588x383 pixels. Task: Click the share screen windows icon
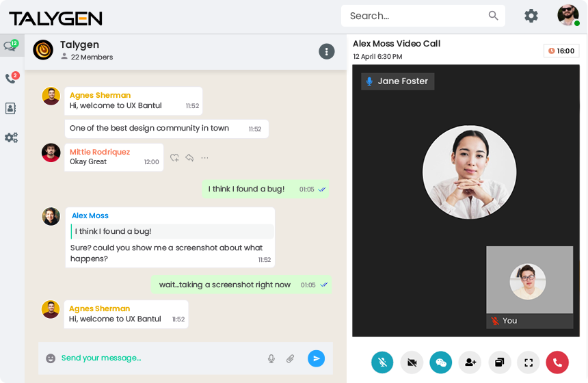coord(500,362)
